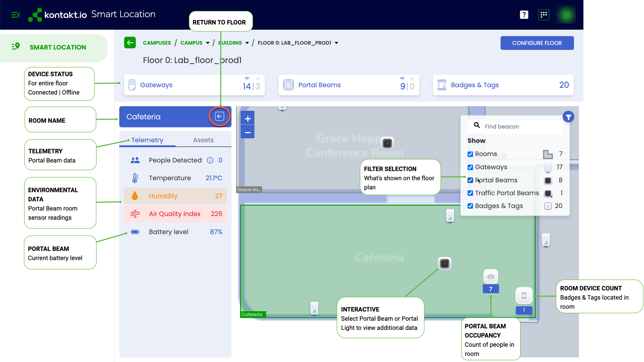The height and width of the screenshot is (362, 644).
Task: Click the kontakt.io logo
Action: tap(57, 15)
